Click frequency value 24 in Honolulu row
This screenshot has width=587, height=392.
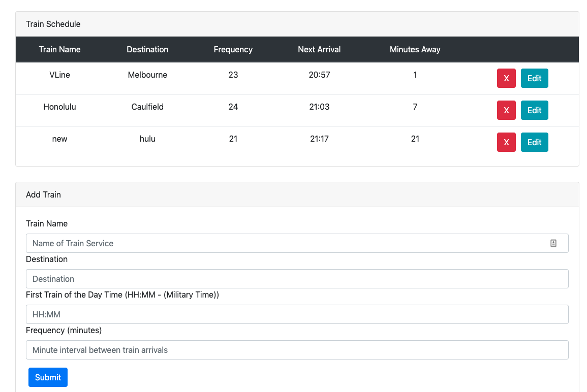[x=233, y=107]
